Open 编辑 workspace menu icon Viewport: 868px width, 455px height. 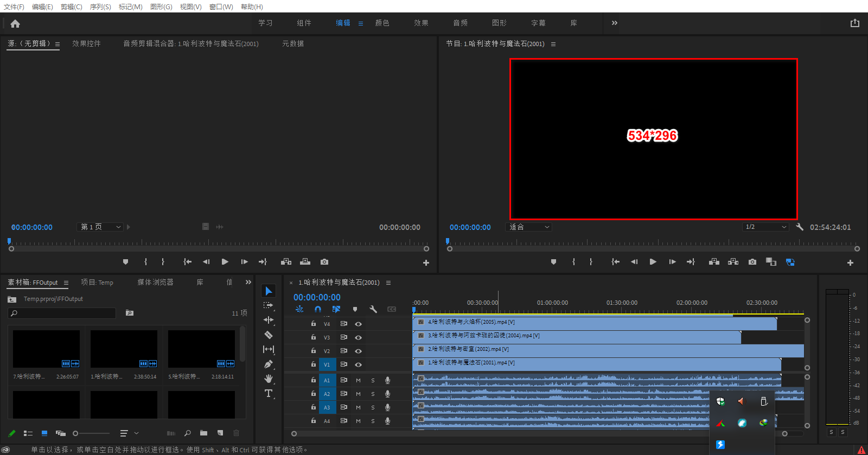tap(361, 23)
